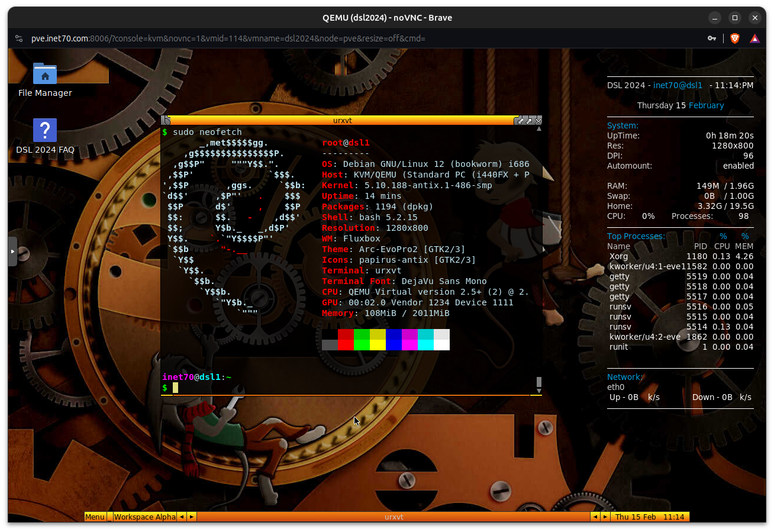
Task: Click the runit process row
Action: [x=681, y=347]
